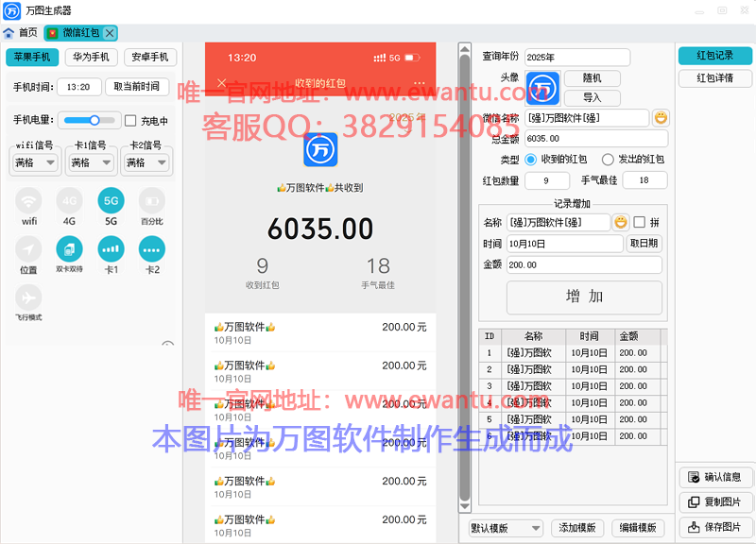Open the 卡2信号 dropdown
Image resolution: width=756 pixels, height=544 pixels.
146,162
